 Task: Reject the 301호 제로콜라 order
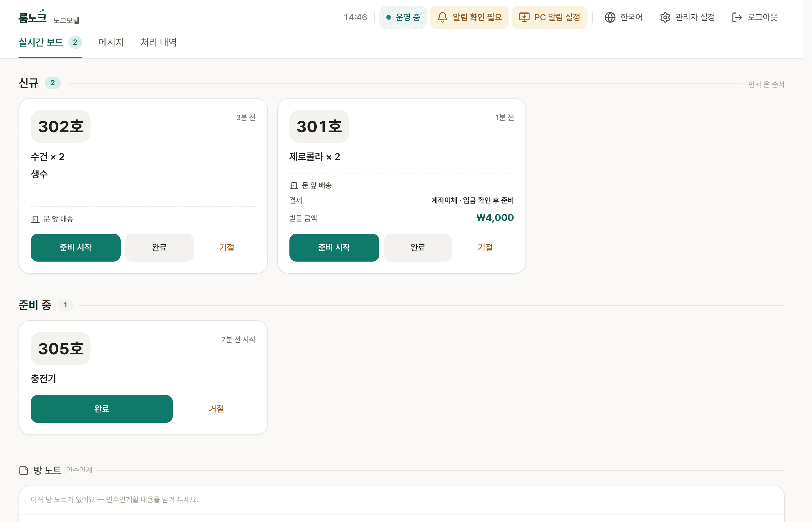485,247
